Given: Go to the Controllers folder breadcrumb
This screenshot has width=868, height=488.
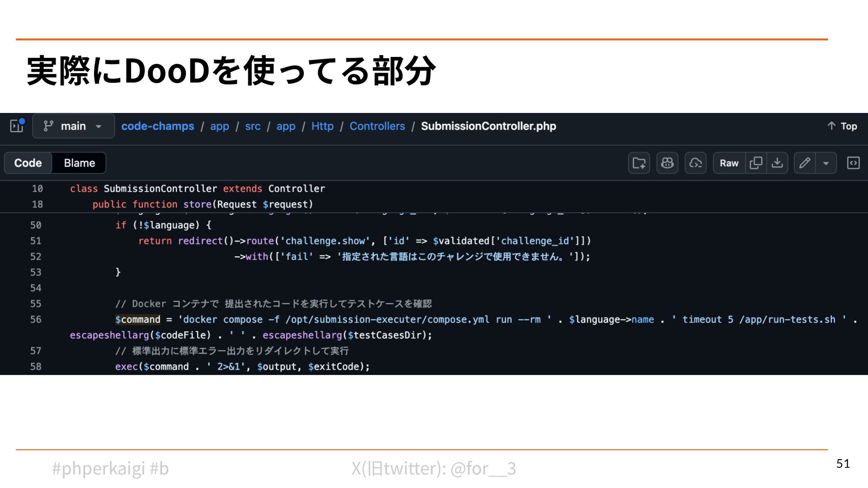Looking at the screenshot, I should coord(377,126).
